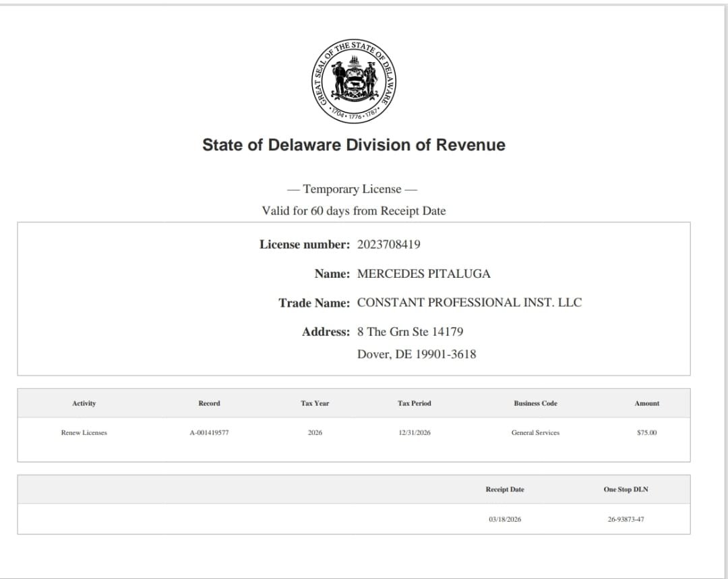Screen dimensions: 728x579
Task: Click record number A-001419577
Action: [x=209, y=433]
